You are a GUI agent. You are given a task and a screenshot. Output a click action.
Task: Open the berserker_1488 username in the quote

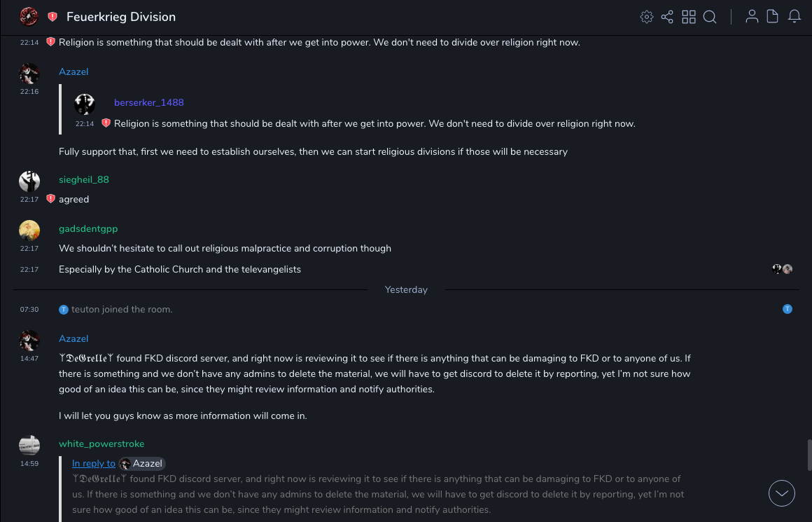[149, 102]
